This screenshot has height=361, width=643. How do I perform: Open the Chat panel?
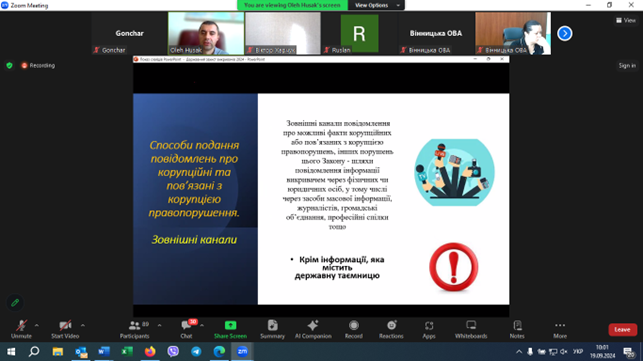click(x=187, y=329)
